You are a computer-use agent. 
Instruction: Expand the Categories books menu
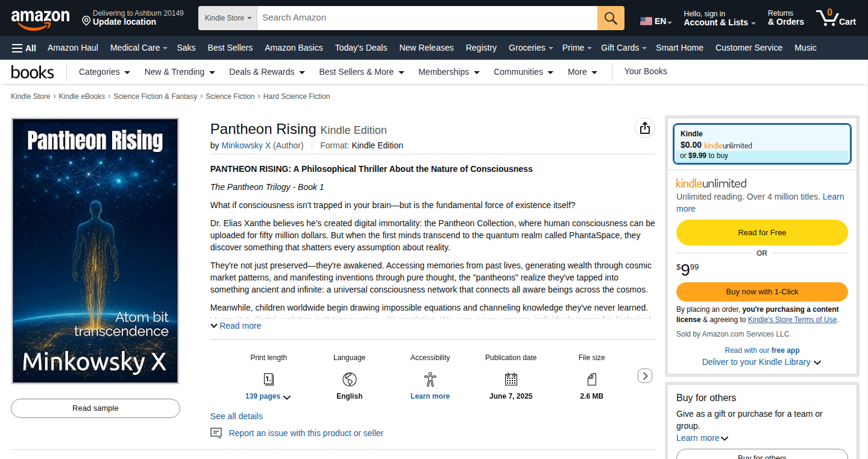[x=105, y=72]
